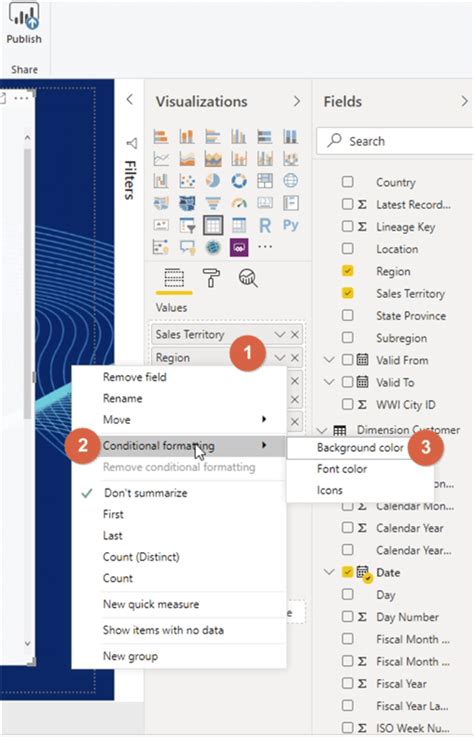Select the Matrix visual
474x737 pixels.
pyautogui.click(x=239, y=226)
